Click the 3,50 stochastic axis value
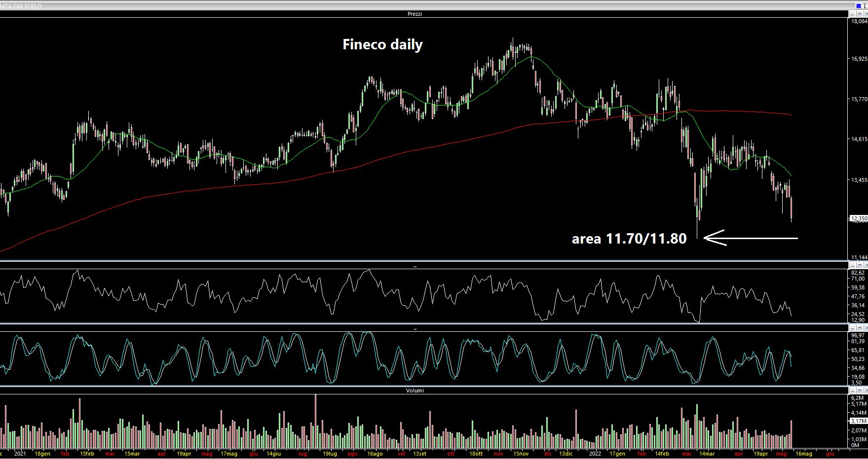The width and height of the screenshot is (868, 459). [857, 382]
